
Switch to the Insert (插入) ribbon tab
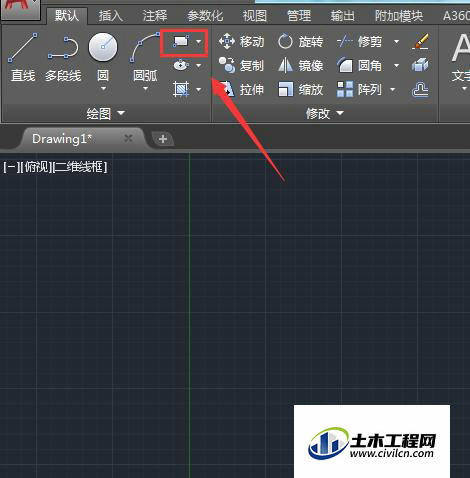110,16
